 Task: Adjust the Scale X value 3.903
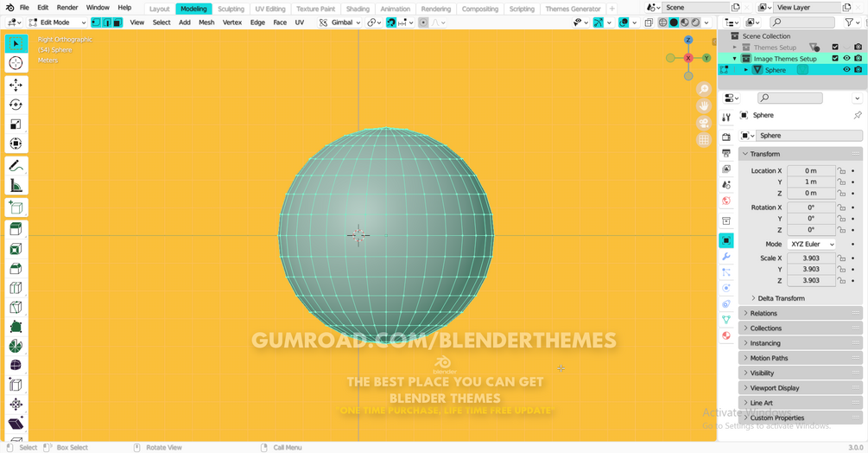pos(811,258)
